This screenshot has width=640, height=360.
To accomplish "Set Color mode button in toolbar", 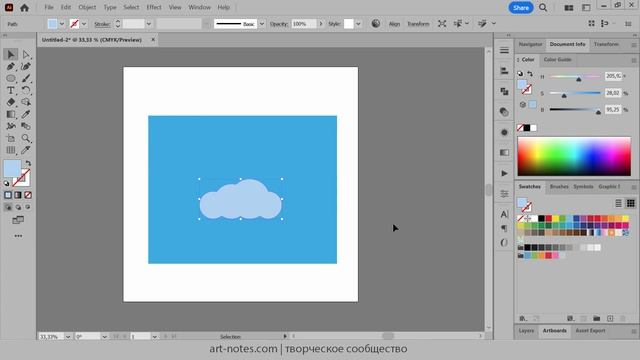I will click(x=8, y=195).
